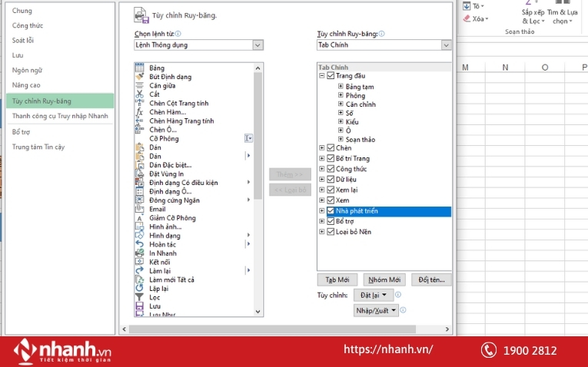The width and height of the screenshot is (588, 367).
Task: Select the Email envelope icon in list
Action: [x=139, y=209]
